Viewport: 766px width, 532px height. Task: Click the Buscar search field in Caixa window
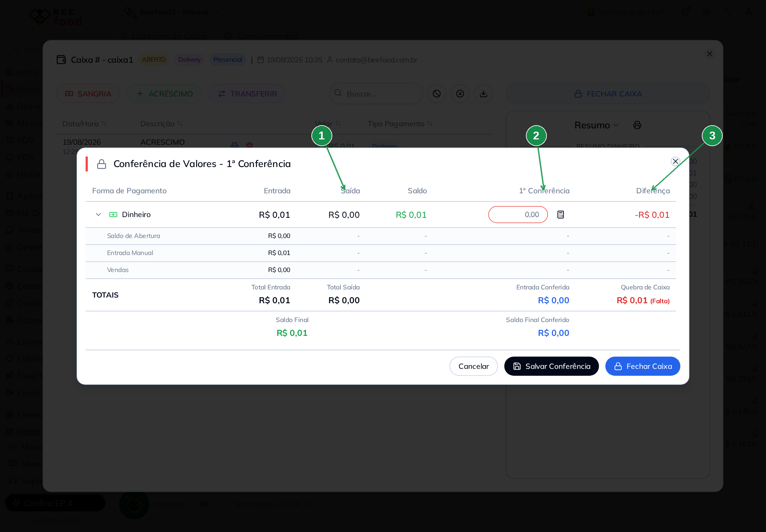pyautogui.click(x=376, y=94)
